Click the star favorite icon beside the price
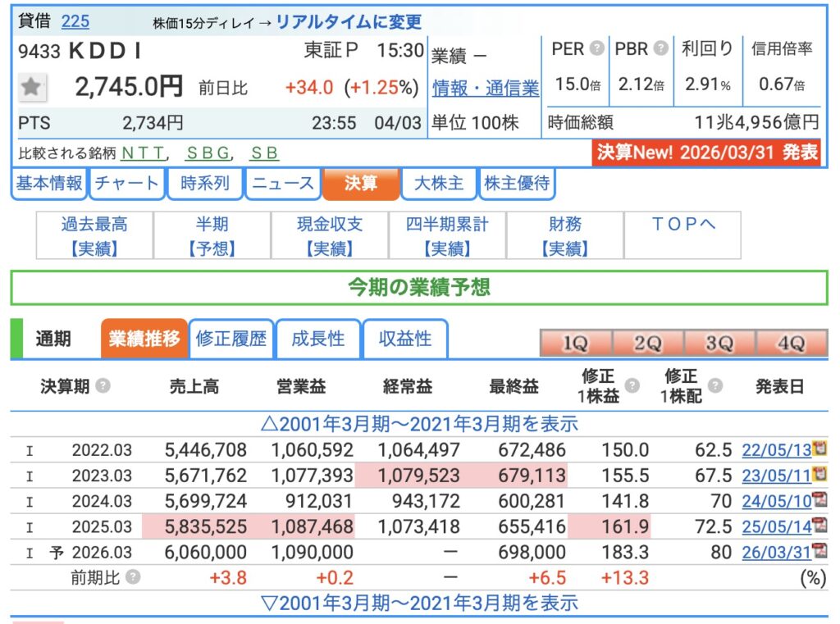This screenshot has width=840, height=624. (x=32, y=87)
